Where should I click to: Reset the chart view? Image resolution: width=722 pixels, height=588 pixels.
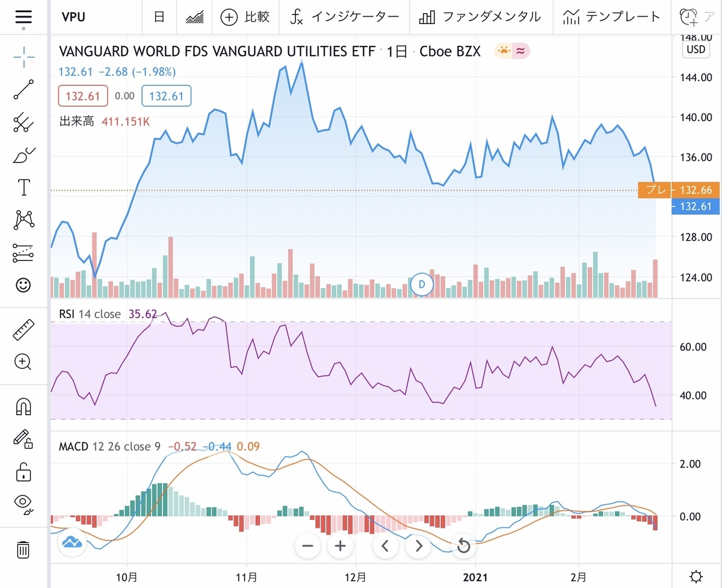(463, 546)
